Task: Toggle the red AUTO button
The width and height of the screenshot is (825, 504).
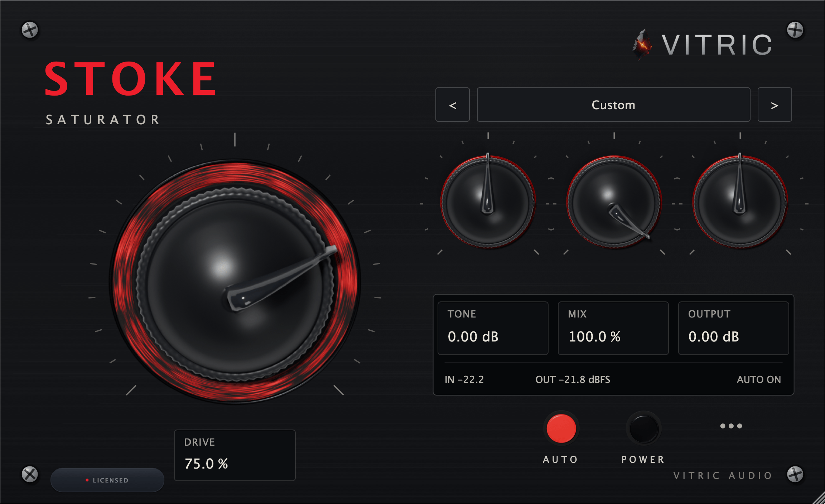Action: tap(561, 428)
